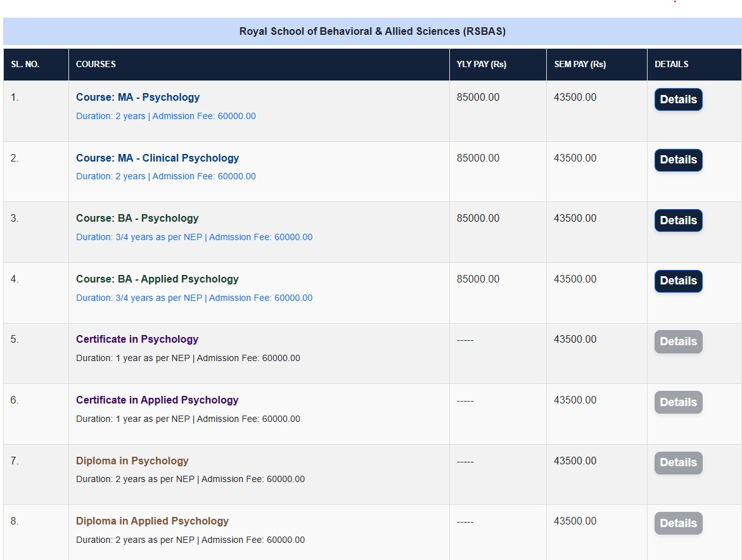Select Details for Diploma in Applied Psychology
The height and width of the screenshot is (560, 742).
click(678, 523)
